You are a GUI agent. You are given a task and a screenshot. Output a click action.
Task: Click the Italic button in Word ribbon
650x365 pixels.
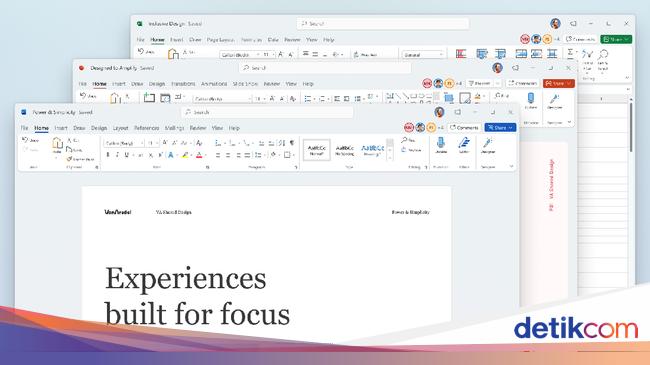tap(117, 155)
